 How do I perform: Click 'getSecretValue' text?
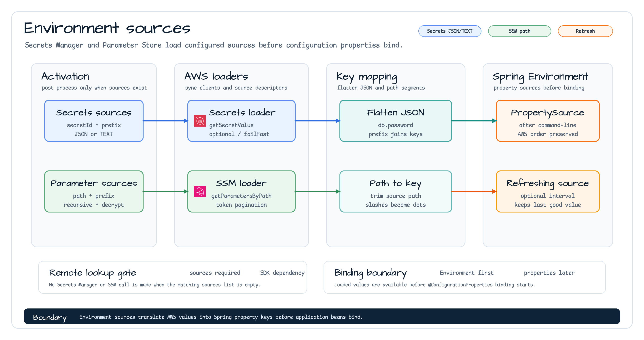[231, 125]
